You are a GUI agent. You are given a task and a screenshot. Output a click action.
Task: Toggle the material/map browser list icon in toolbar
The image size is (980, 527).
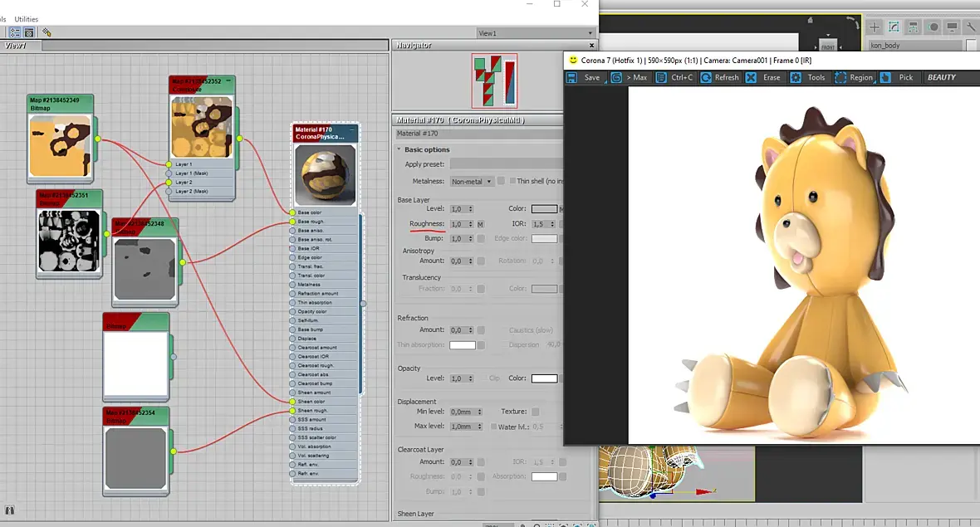[x=14, y=32]
